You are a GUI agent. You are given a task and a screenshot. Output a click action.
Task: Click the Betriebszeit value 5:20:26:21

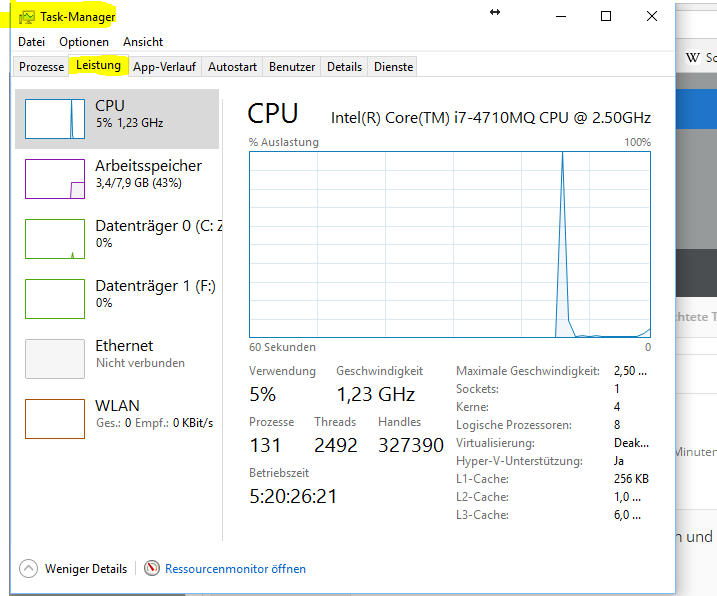pos(293,496)
